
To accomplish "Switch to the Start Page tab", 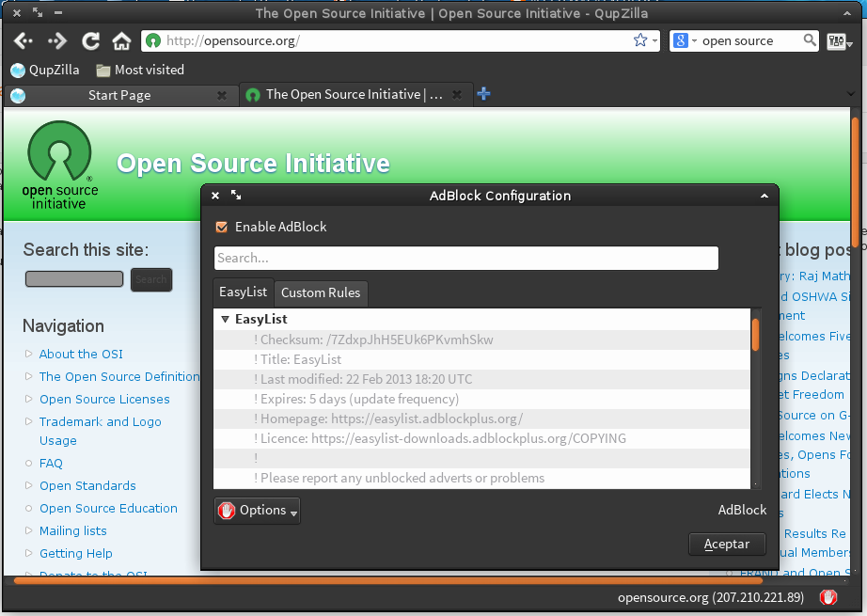I will [118, 95].
